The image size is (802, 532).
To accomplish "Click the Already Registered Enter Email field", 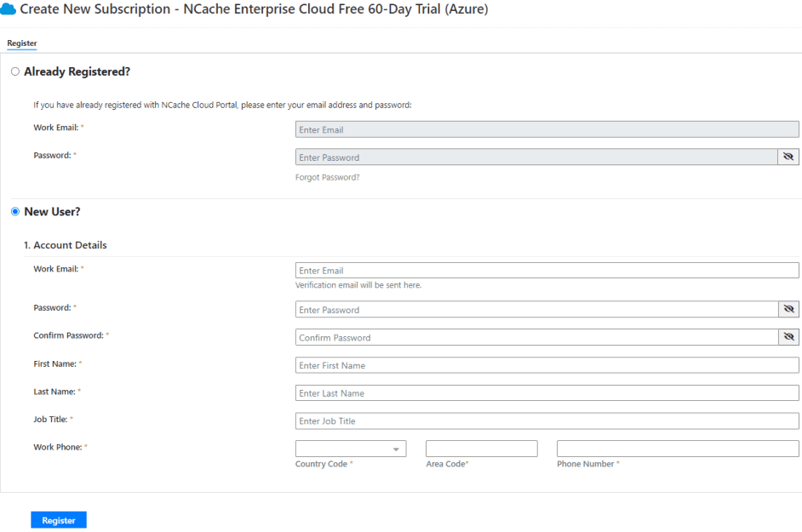I will [x=547, y=129].
